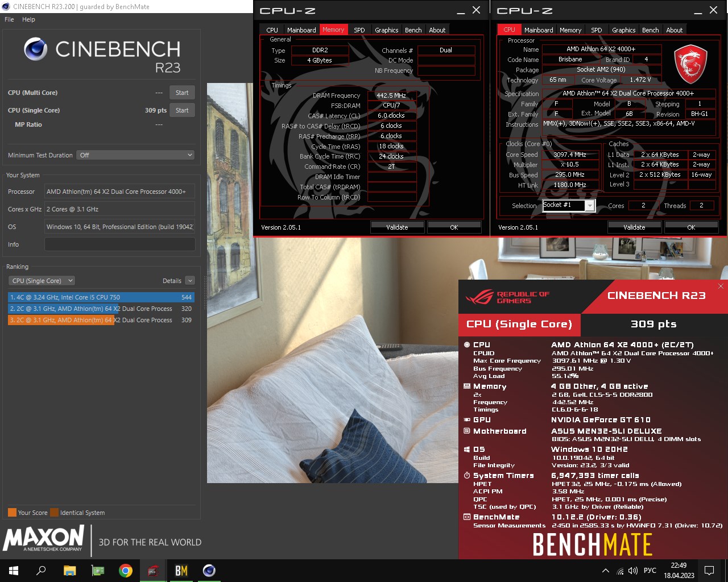Click Identical System brown swatch
Viewport: 728px width, 582px height.
54,513
